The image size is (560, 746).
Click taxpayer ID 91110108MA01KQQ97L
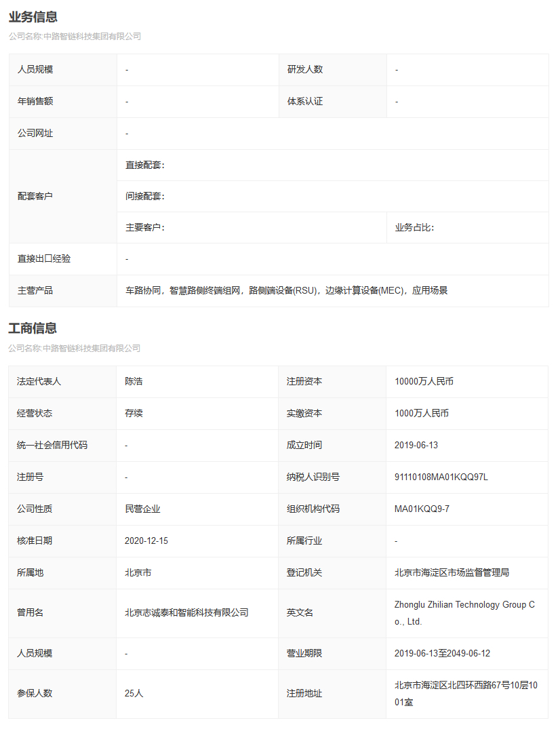441,477
